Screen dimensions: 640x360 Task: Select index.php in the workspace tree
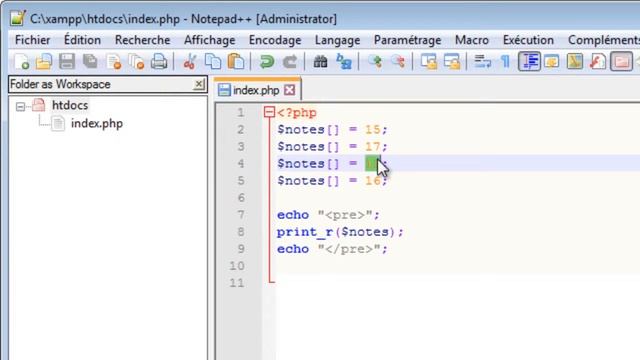tap(97, 124)
